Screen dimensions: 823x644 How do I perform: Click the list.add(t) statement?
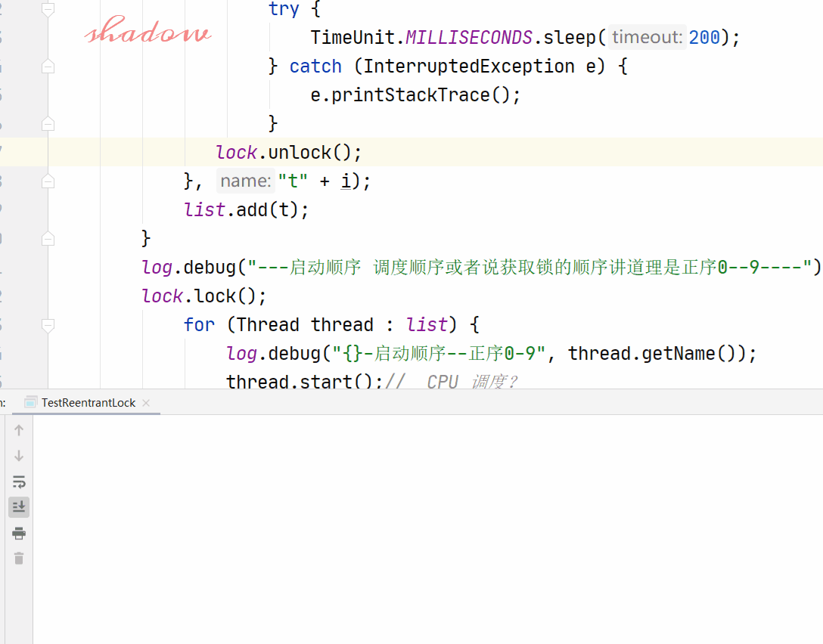coord(246,210)
